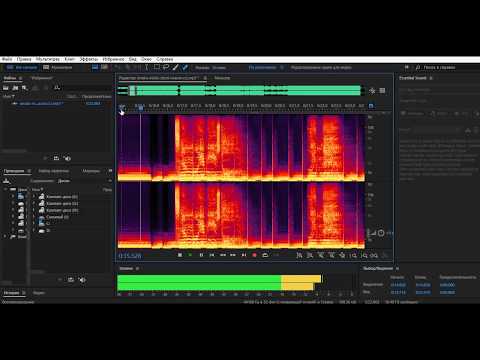Toggle Spectral Pitch Display in toolbar
The height and width of the screenshot is (360, 480).
104,67
